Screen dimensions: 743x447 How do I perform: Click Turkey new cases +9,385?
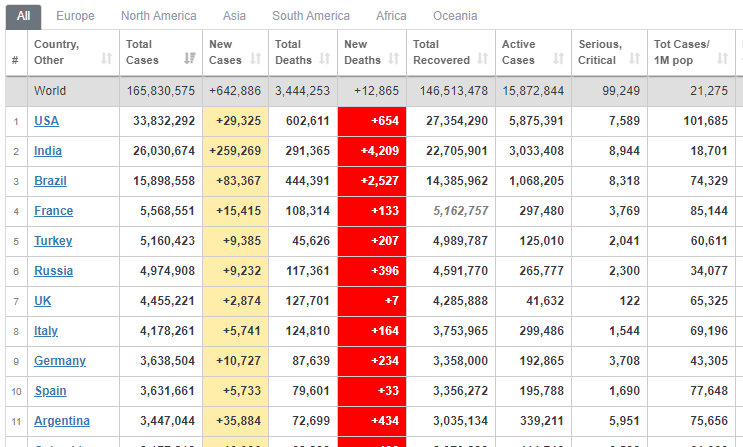[242, 241]
